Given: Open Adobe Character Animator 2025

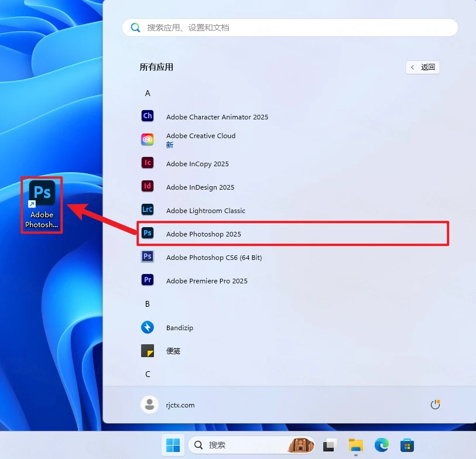Looking at the screenshot, I should pyautogui.click(x=217, y=116).
